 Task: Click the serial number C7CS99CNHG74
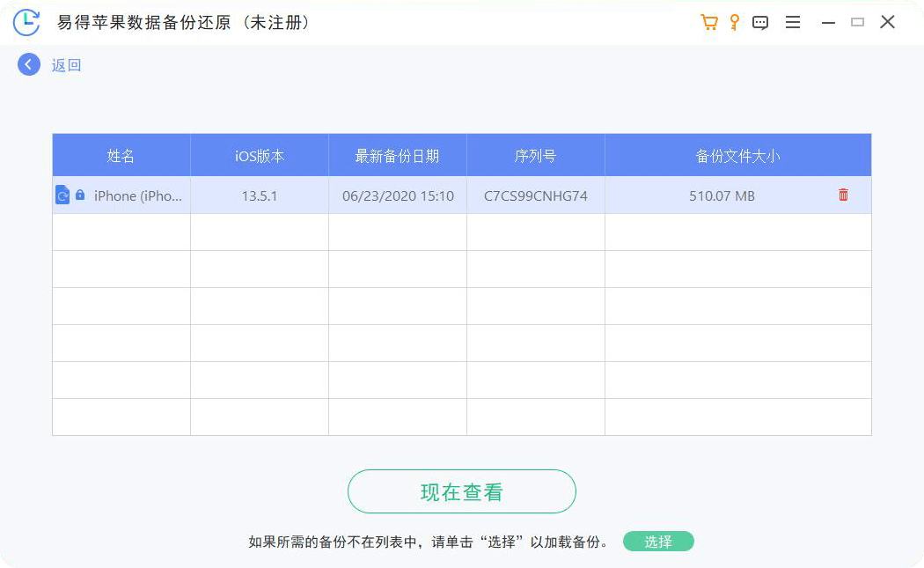point(536,195)
